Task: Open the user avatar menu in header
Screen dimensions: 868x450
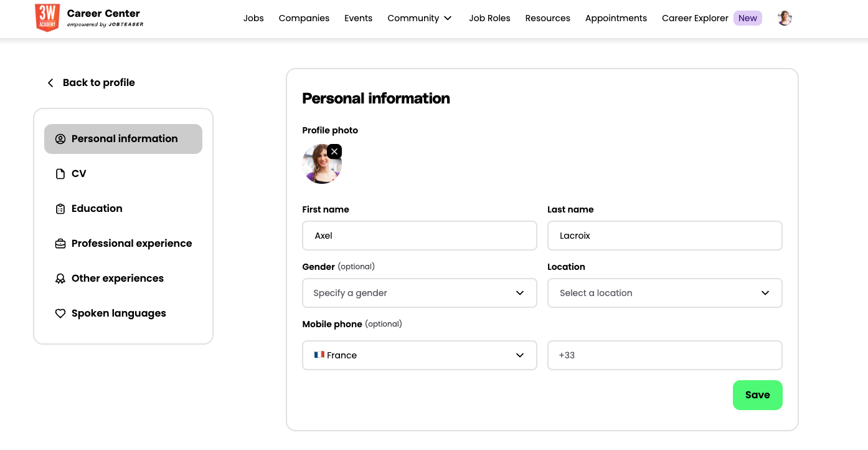Action: pyautogui.click(x=785, y=18)
